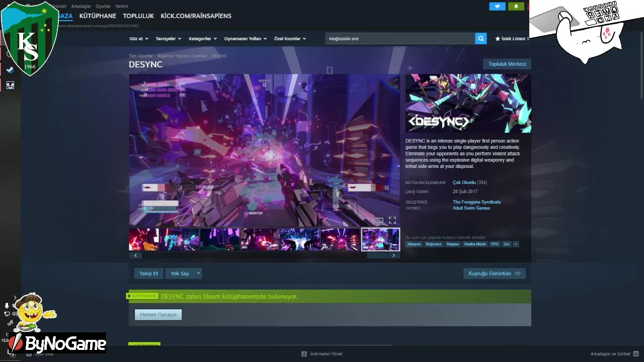The image size is (644, 362).
Task: Open the Çok Olumlu reviews link
Action: (464, 183)
